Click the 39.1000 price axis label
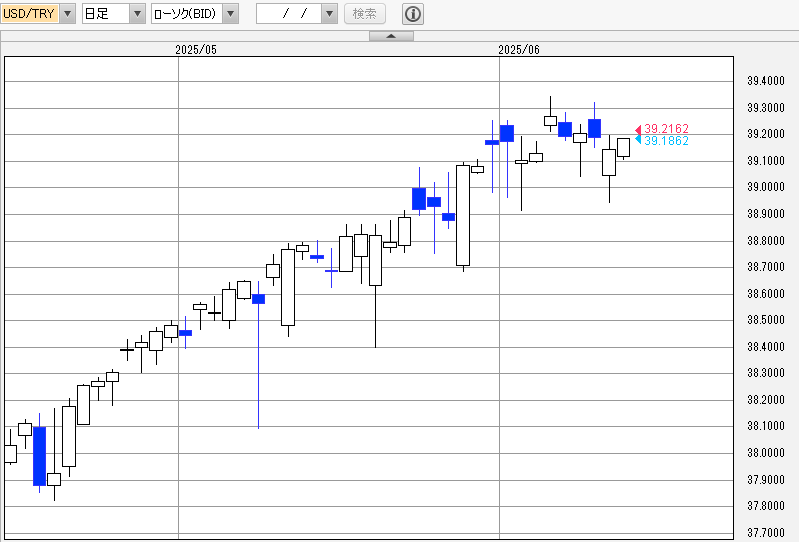This screenshot has width=799, height=542. point(766,160)
